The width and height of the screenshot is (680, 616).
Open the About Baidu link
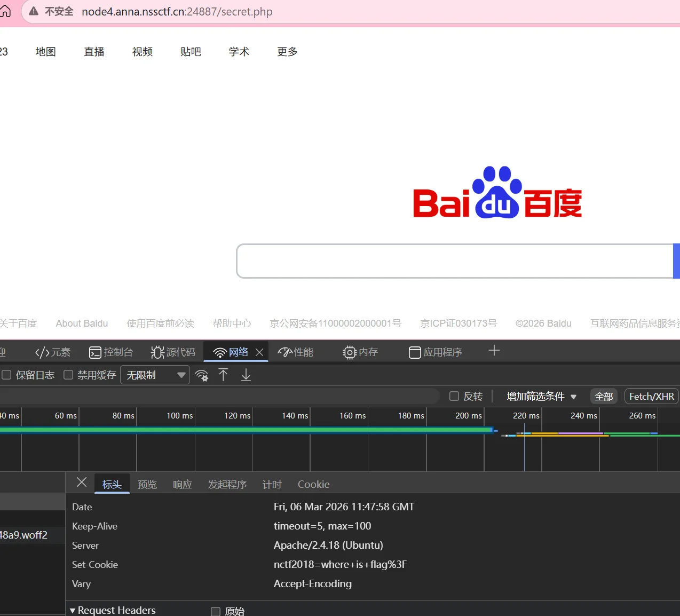(x=82, y=323)
